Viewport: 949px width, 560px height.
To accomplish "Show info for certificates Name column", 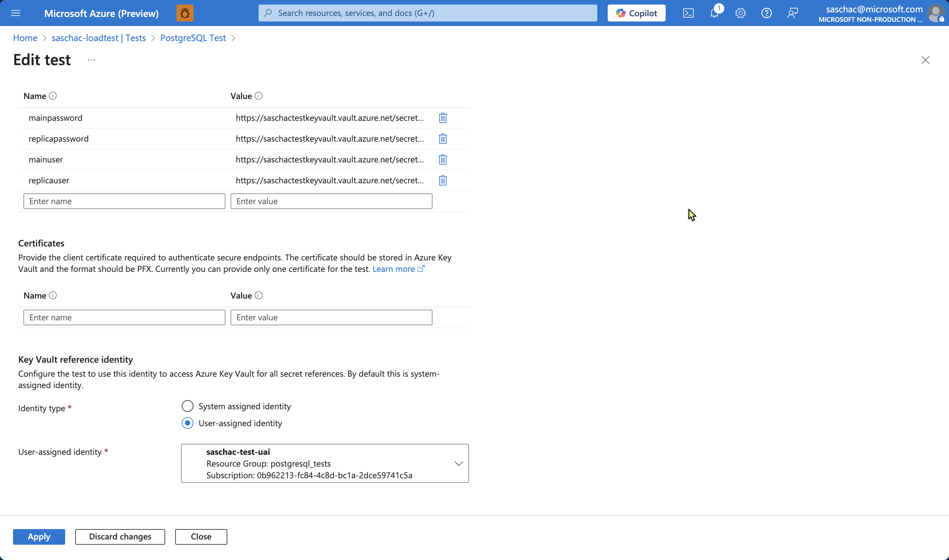I will (x=53, y=296).
